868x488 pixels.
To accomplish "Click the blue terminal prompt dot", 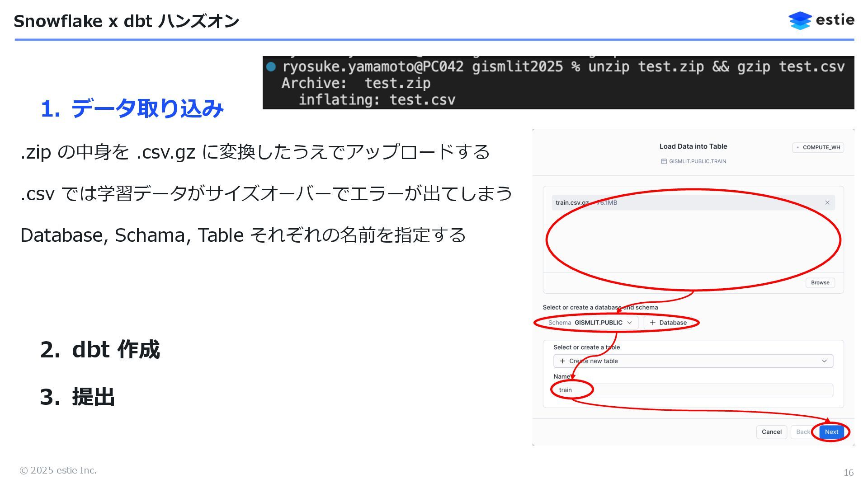I will pos(271,67).
